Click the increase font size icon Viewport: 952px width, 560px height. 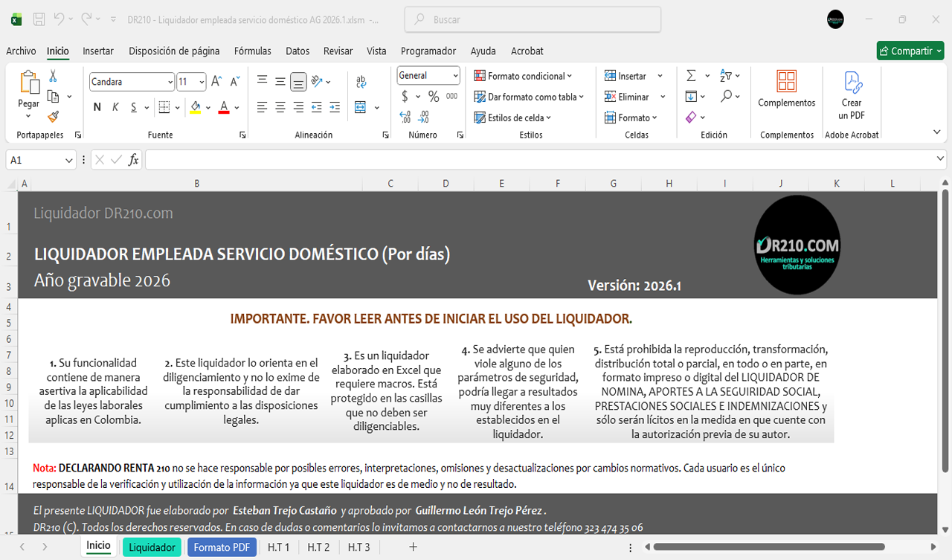pos(216,82)
